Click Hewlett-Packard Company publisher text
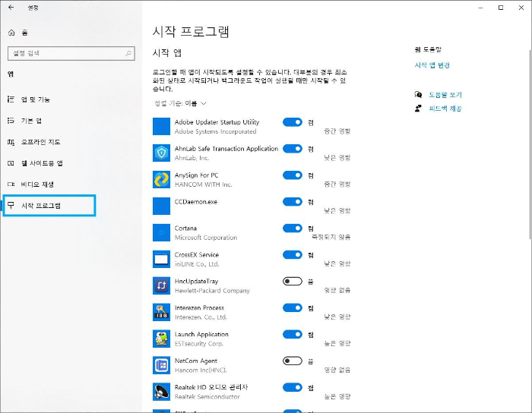This screenshot has height=413, width=532. (x=212, y=291)
